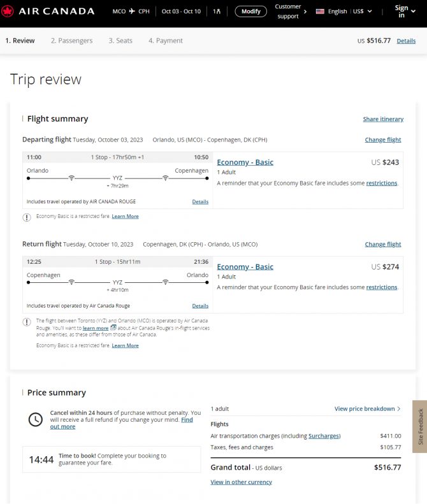Click Change flight for the return flight

point(383,244)
